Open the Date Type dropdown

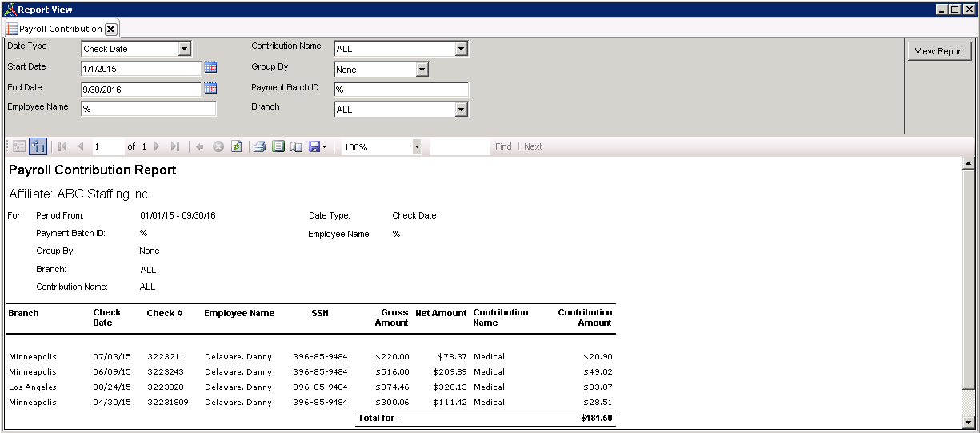click(185, 49)
